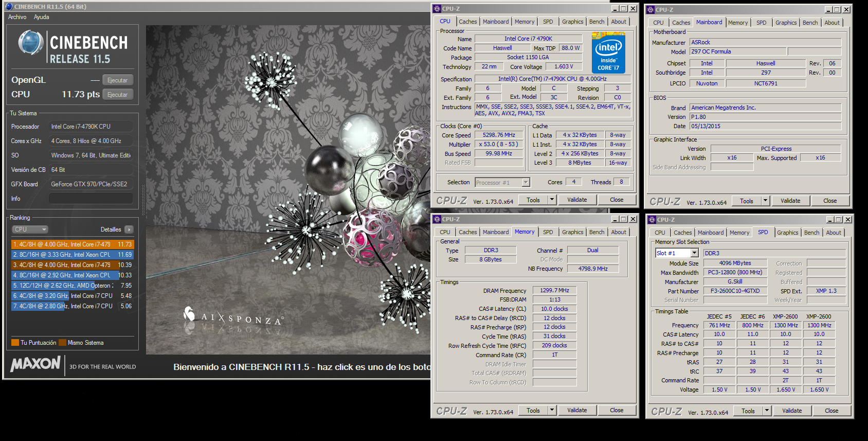Click Validate in CPU-Z CPU window
The height and width of the screenshot is (441, 868).
pyautogui.click(x=577, y=200)
